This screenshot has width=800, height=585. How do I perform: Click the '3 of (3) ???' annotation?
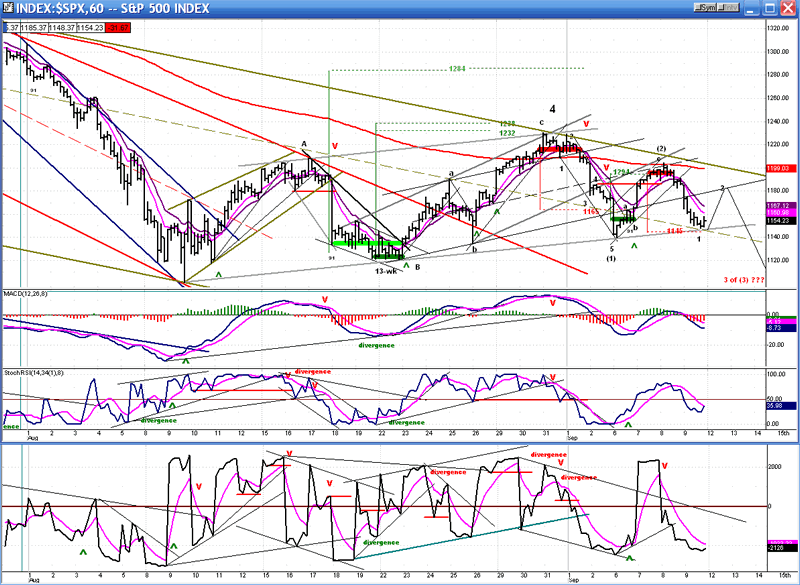[744, 279]
